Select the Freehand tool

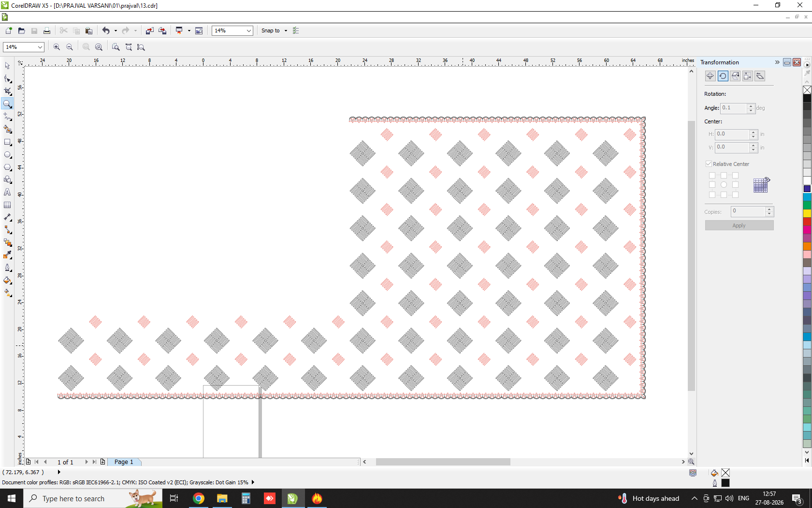[x=7, y=117]
